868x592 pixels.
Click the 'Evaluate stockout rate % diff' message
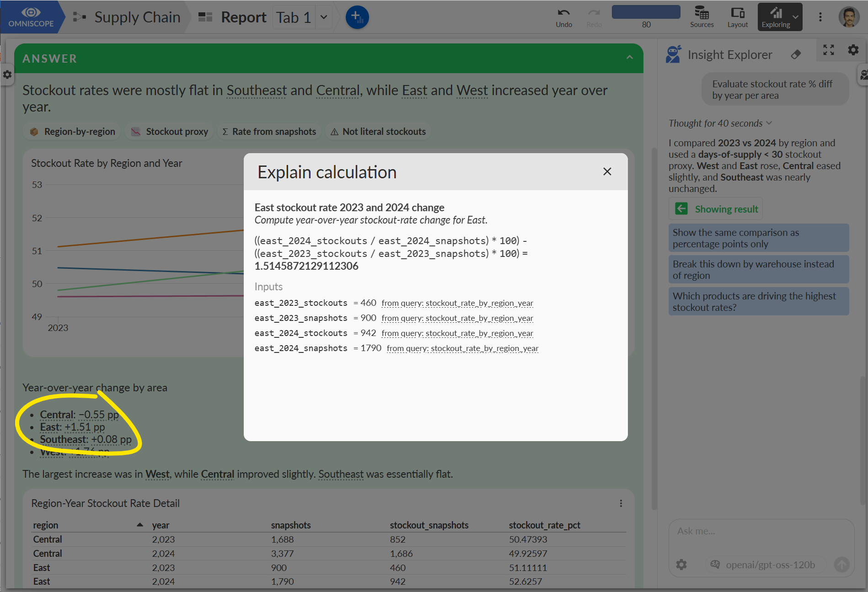pyautogui.click(x=775, y=90)
